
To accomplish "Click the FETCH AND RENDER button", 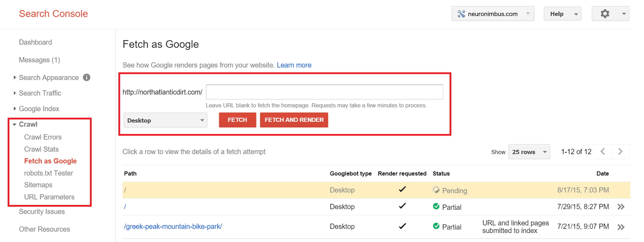I will pos(294,120).
